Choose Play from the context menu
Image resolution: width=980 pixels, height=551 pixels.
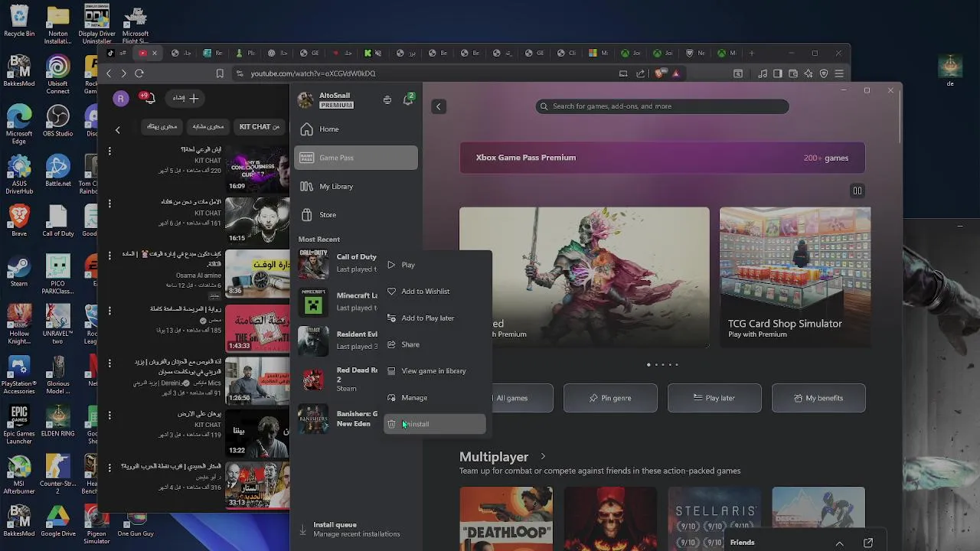[x=434, y=265]
